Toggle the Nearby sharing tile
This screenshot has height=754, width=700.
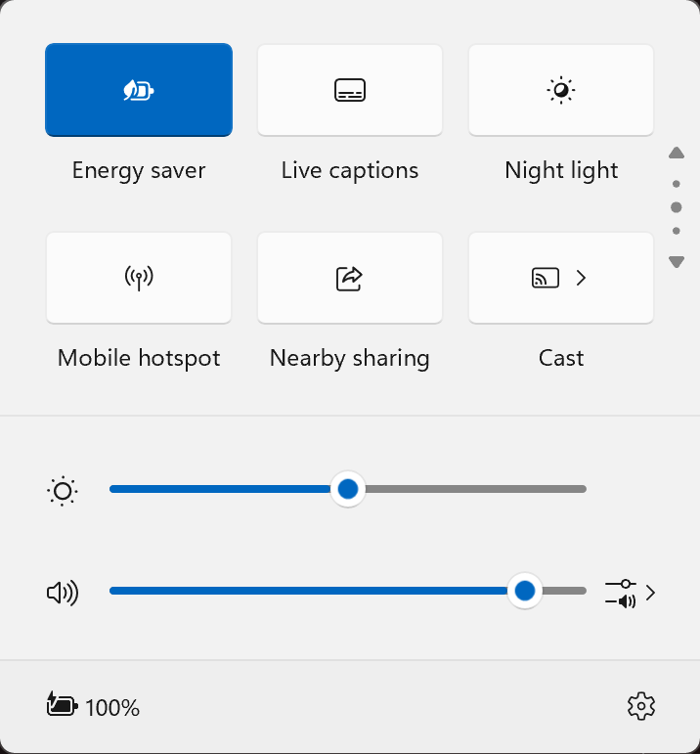pos(350,278)
